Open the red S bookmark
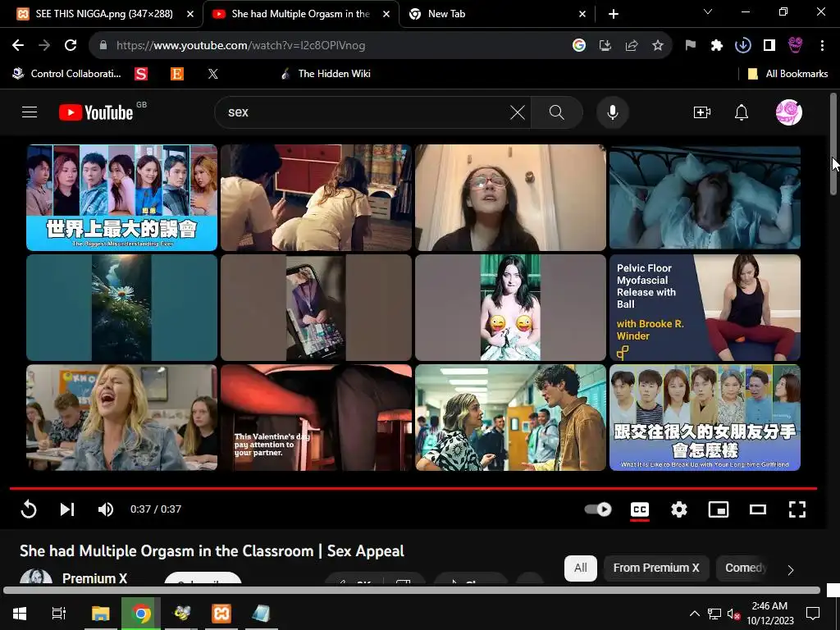 pyautogui.click(x=141, y=74)
